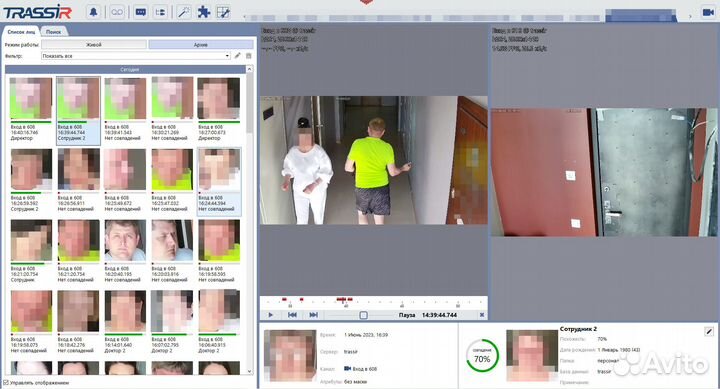
Task: Click the corridor video with two people
Action: [373, 160]
